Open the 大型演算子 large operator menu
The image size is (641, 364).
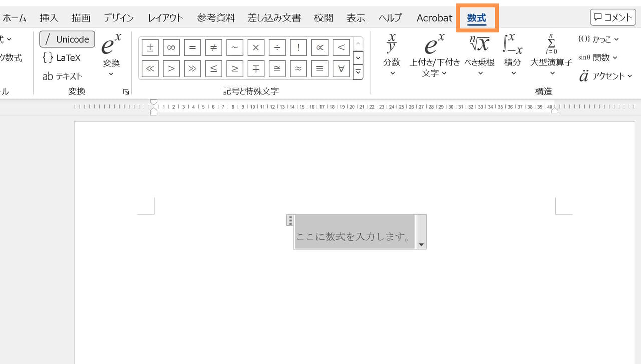click(551, 55)
